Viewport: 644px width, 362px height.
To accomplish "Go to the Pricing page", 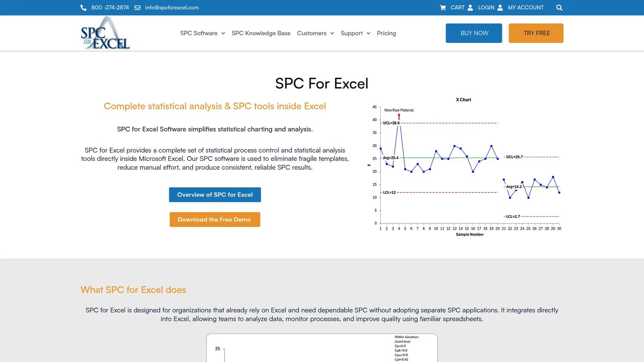I will 386,33.
